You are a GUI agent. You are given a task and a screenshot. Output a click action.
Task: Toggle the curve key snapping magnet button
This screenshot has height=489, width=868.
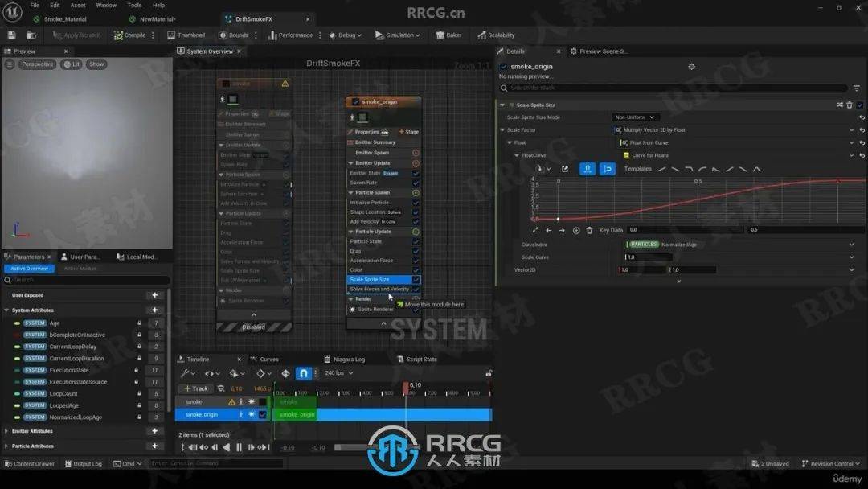(588, 169)
